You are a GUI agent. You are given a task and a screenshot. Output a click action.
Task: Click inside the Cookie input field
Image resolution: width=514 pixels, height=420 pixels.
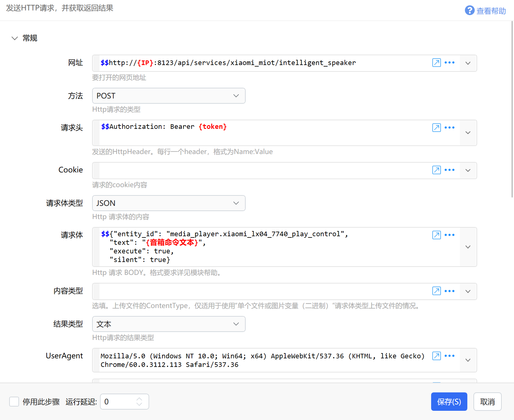click(x=264, y=171)
